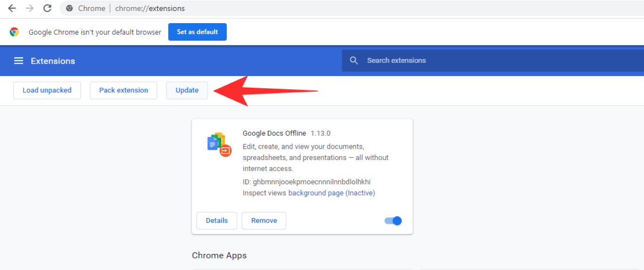Click the Chrome logo in default browser bar
644x270 pixels.
pyautogui.click(x=15, y=32)
